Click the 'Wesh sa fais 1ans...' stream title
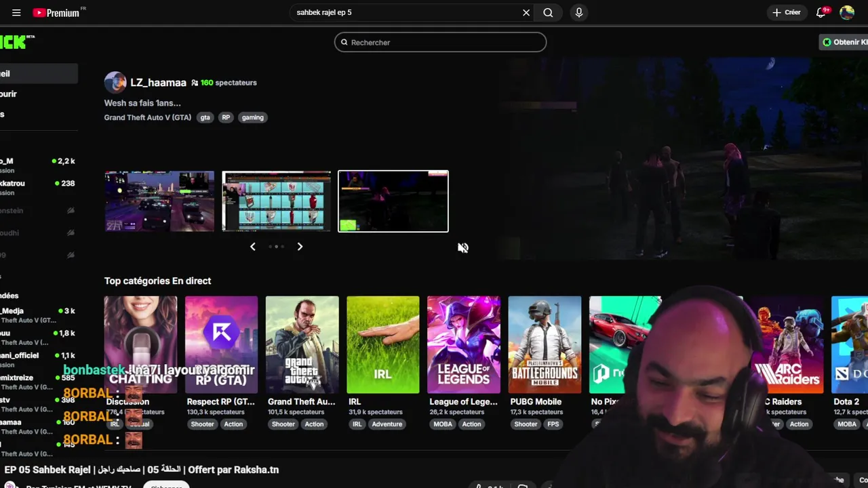The width and height of the screenshot is (868, 488). coord(142,103)
